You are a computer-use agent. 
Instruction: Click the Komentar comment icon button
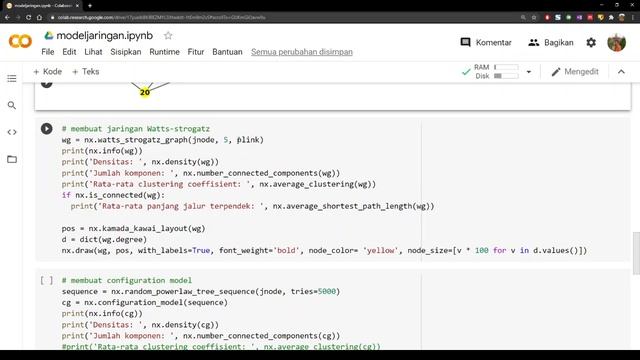point(486,42)
